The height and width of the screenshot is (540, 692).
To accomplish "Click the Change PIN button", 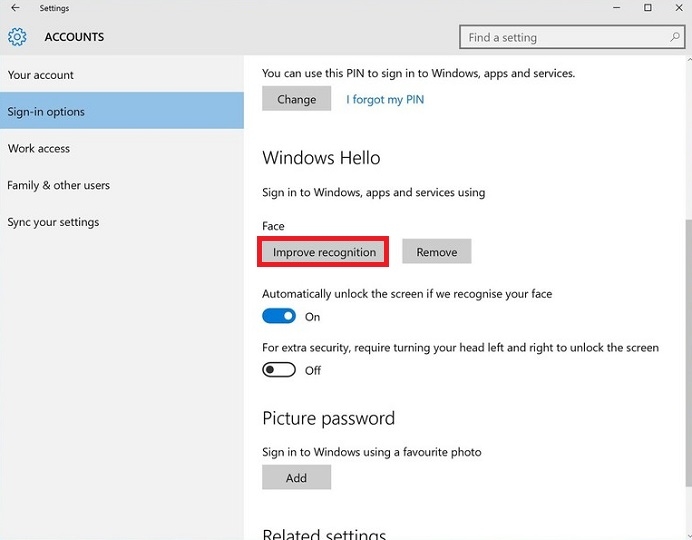I will 297,99.
